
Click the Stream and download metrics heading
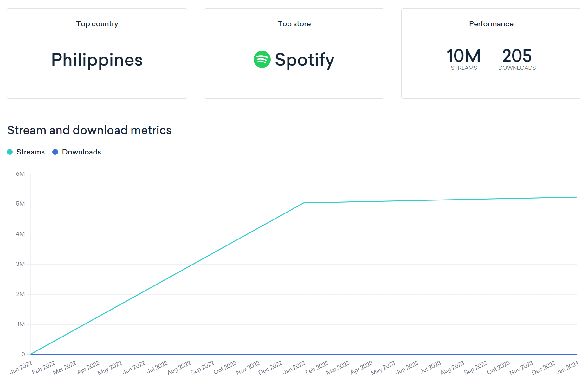coord(89,130)
